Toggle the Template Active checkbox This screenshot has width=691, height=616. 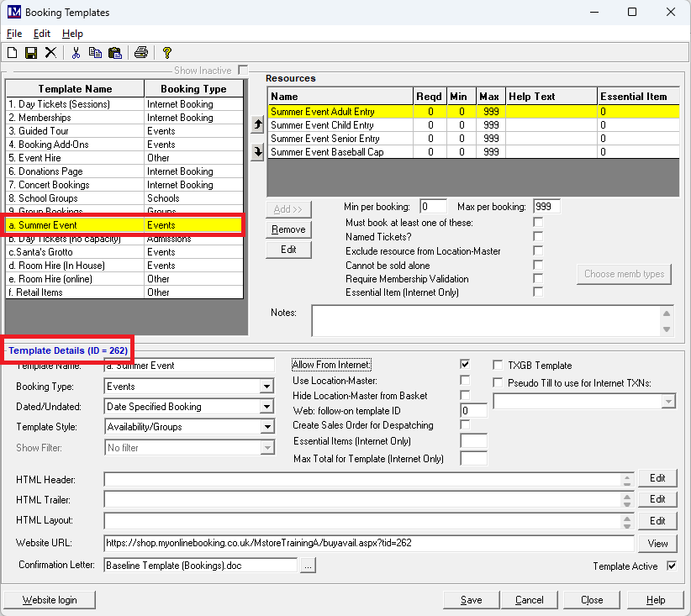[x=671, y=566]
